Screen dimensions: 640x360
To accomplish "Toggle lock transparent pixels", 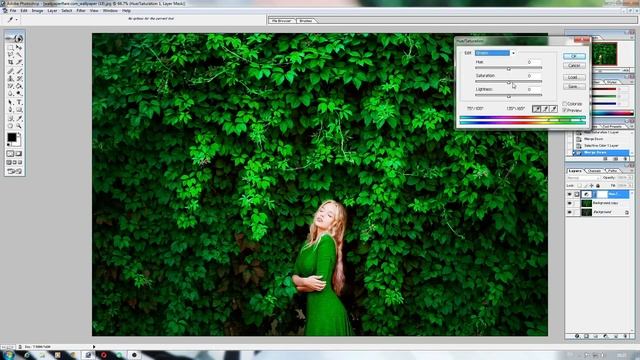I will point(579,186).
